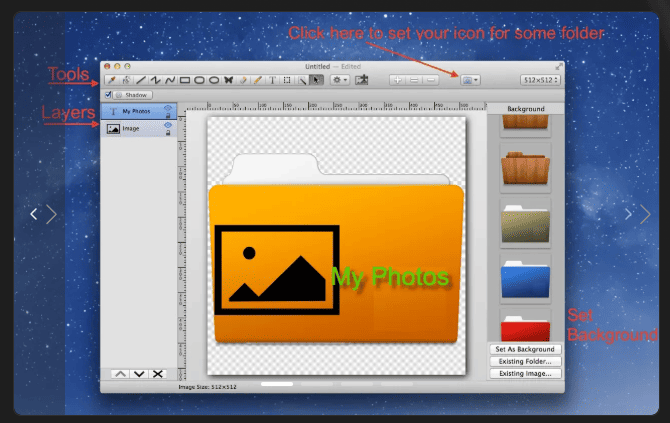Click the Existing Folder... button

(525, 361)
